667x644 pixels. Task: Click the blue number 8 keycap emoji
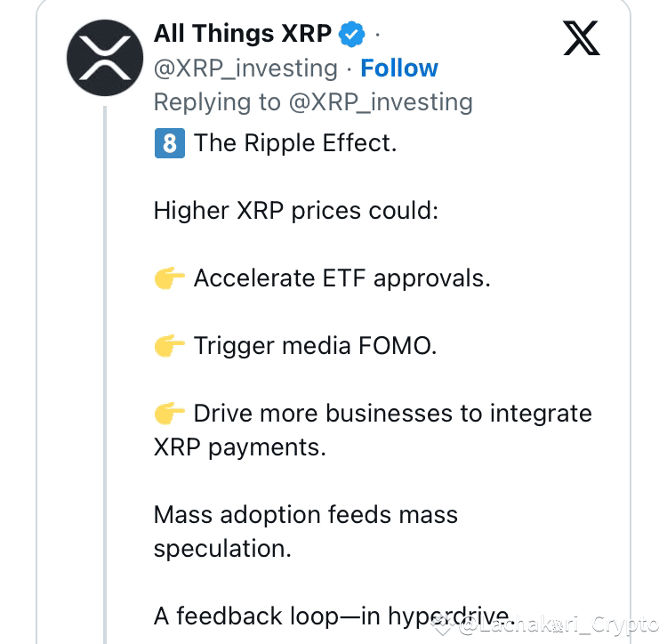169,143
